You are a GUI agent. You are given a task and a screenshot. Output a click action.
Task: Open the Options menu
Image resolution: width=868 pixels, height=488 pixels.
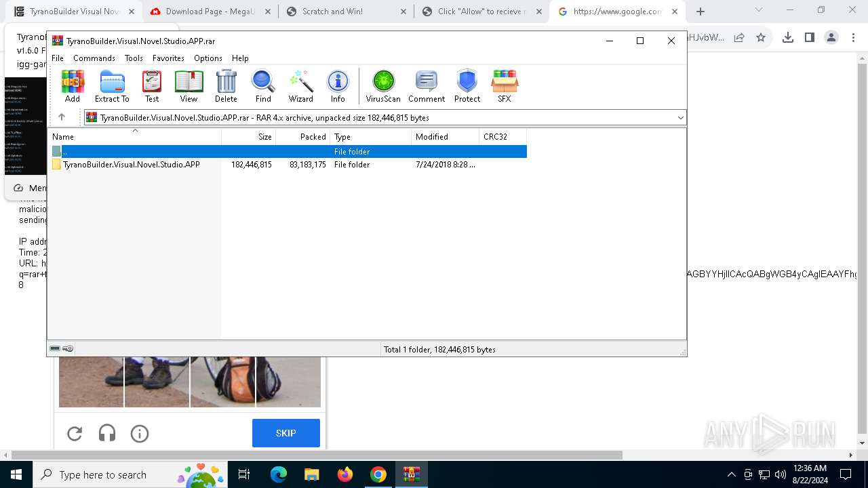point(208,58)
